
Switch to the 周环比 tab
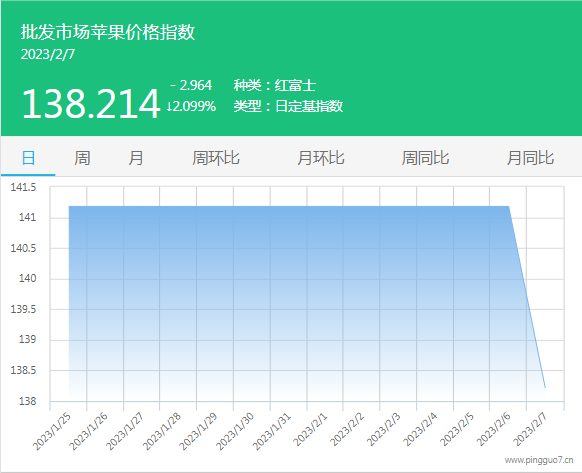point(216,158)
